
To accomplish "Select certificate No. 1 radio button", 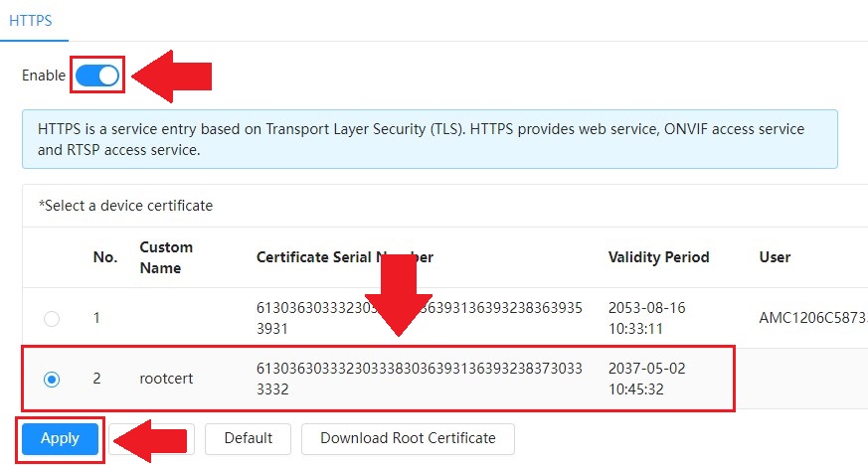I will (x=52, y=319).
